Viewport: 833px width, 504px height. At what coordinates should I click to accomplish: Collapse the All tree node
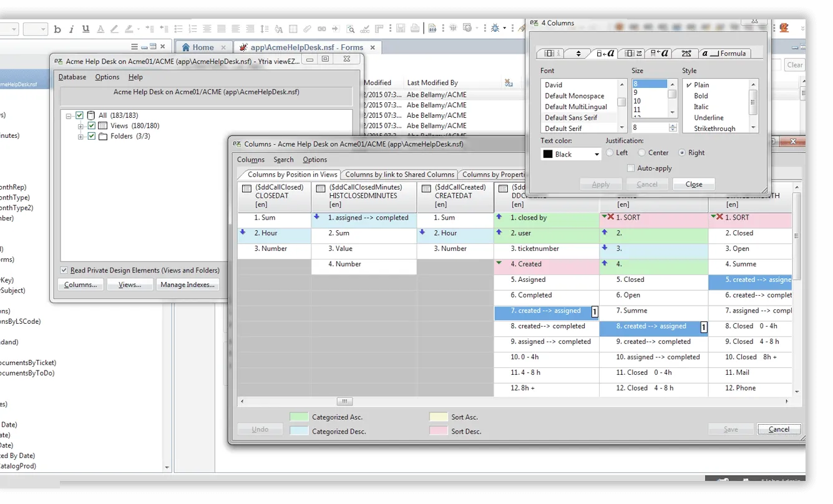(x=69, y=116)
